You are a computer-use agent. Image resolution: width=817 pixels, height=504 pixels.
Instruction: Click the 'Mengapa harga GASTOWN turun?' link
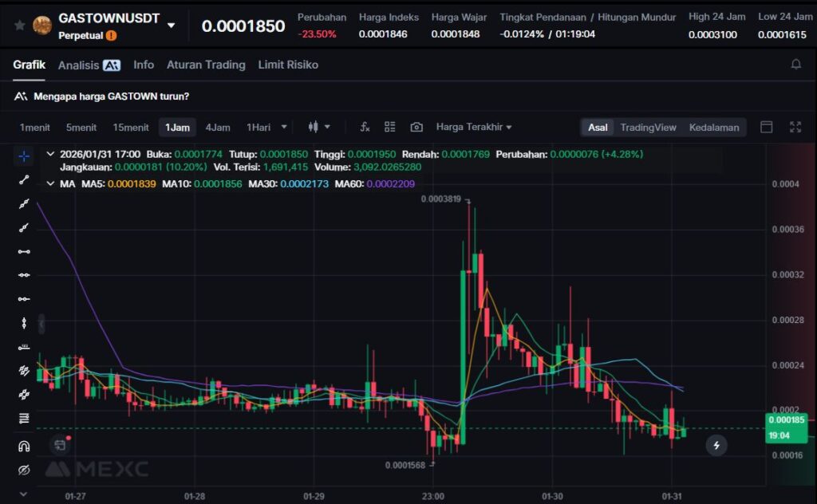click(x=111, y=96)
